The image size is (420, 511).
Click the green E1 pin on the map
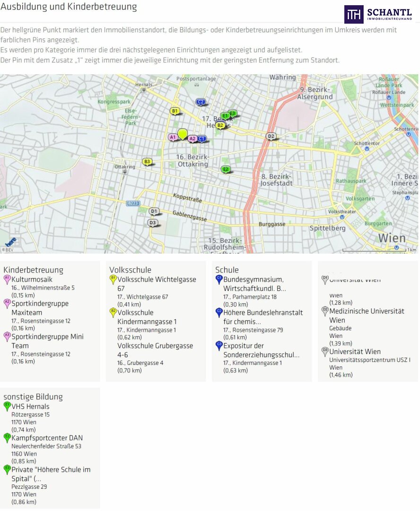click(x=225, y=116)
